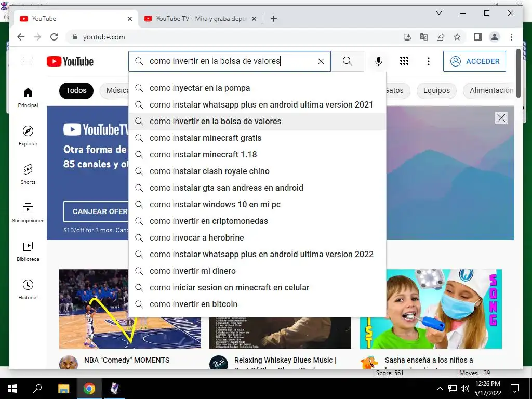Choose suggestion 'como inyectar en la pompa'
This screenshot has height=399, width=532.
(x=257, y=88)
